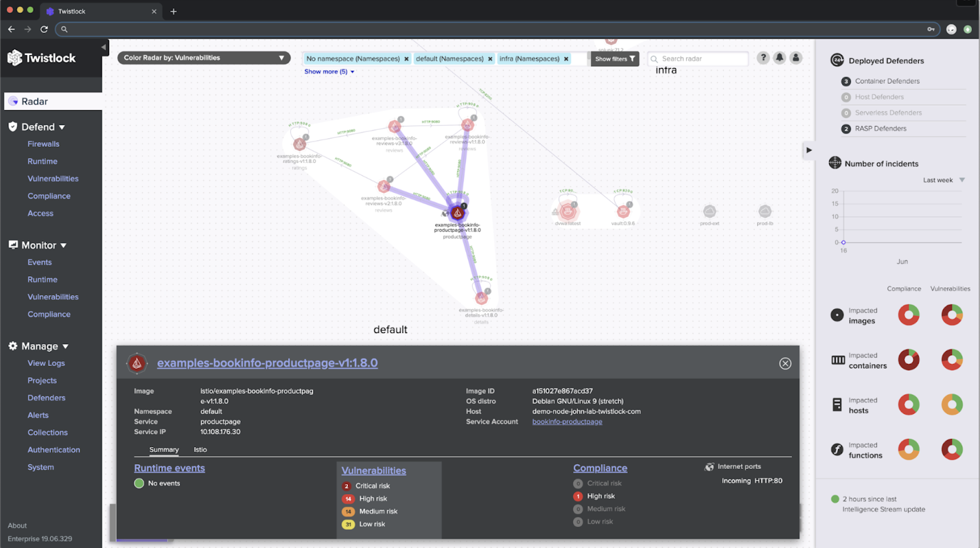The width and height of the screenshot is (980, 548).
Task: Open the notifications bell icon
Action: (779, 58)
